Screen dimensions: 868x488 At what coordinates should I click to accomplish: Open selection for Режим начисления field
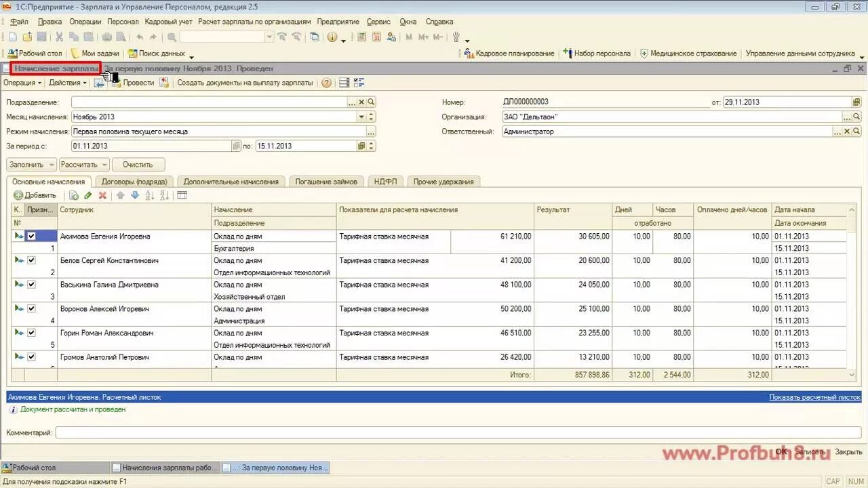pyautogui.click(x=371, y=131)
